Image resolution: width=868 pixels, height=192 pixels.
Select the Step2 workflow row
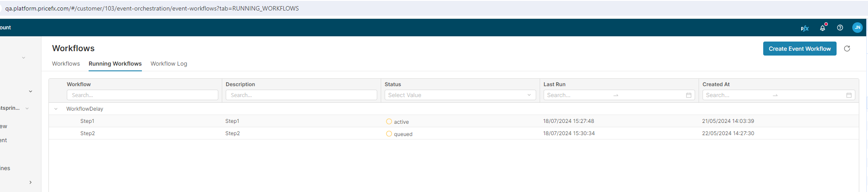[x=88, y=133]
